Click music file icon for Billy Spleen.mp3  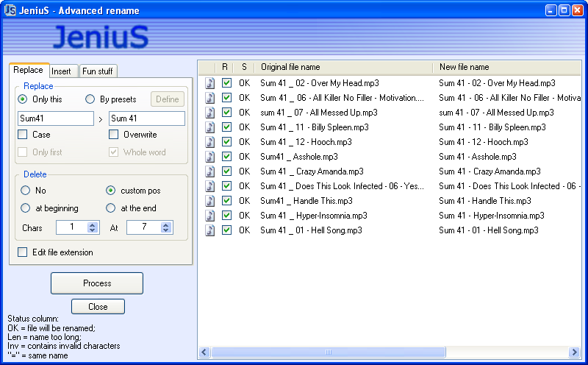[210, 127]
